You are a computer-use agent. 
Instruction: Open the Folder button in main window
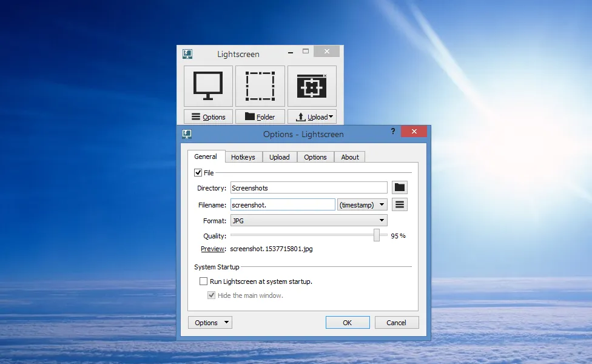coord(260,117)
